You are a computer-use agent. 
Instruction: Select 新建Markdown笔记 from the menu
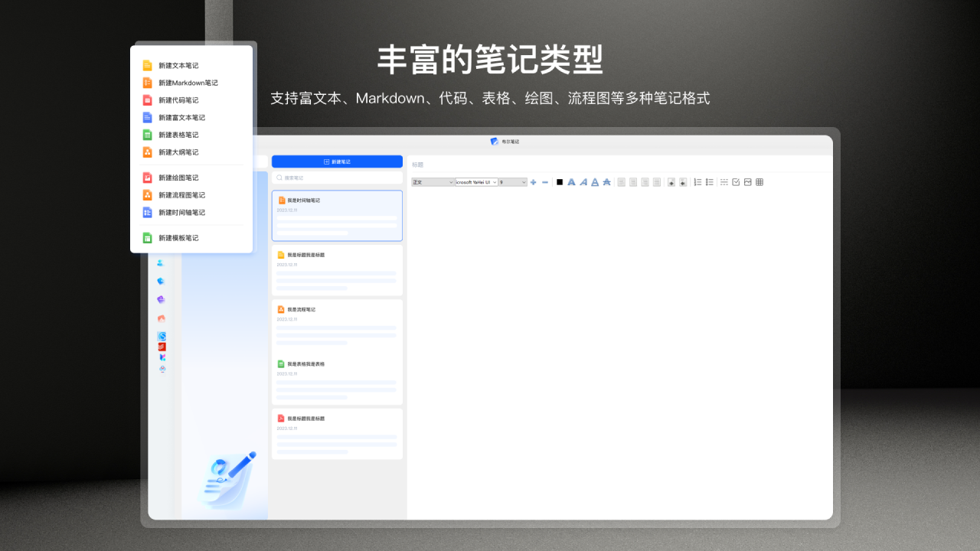tap(189, 83)
